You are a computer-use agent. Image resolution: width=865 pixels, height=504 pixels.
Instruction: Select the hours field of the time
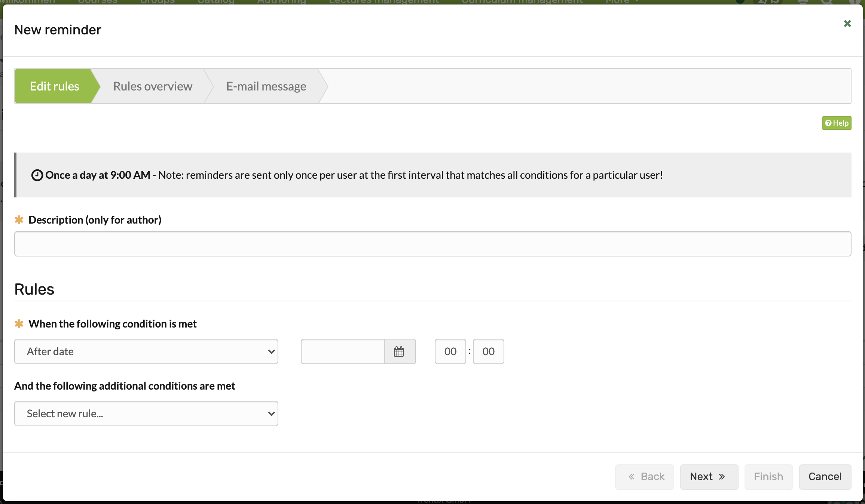click(x=450, y=351)
